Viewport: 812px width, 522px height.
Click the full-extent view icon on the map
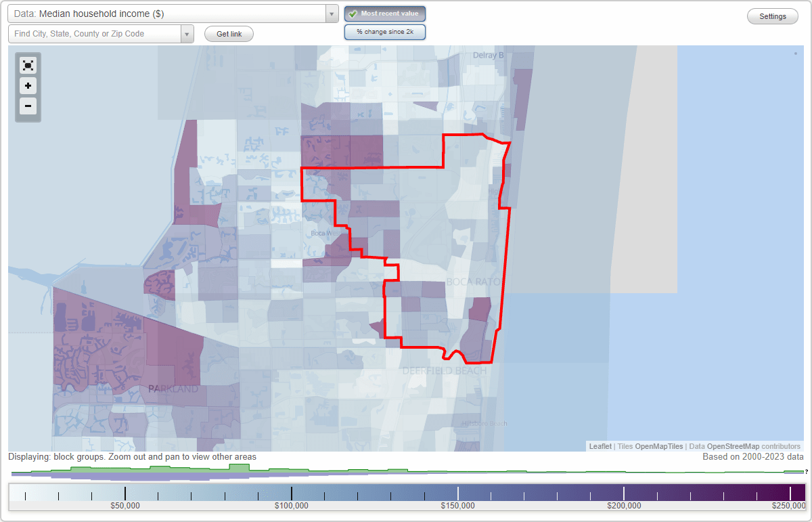coord(28,65)
